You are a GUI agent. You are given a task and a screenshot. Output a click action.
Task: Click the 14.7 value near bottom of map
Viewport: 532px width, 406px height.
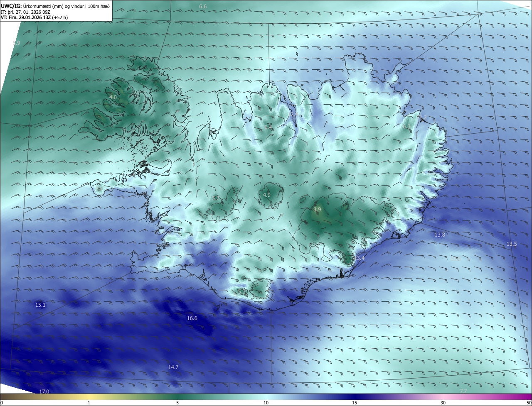pos(173,367)
